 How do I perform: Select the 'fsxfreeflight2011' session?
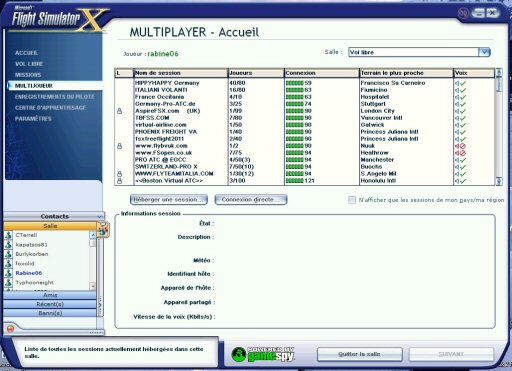(159, 139)
